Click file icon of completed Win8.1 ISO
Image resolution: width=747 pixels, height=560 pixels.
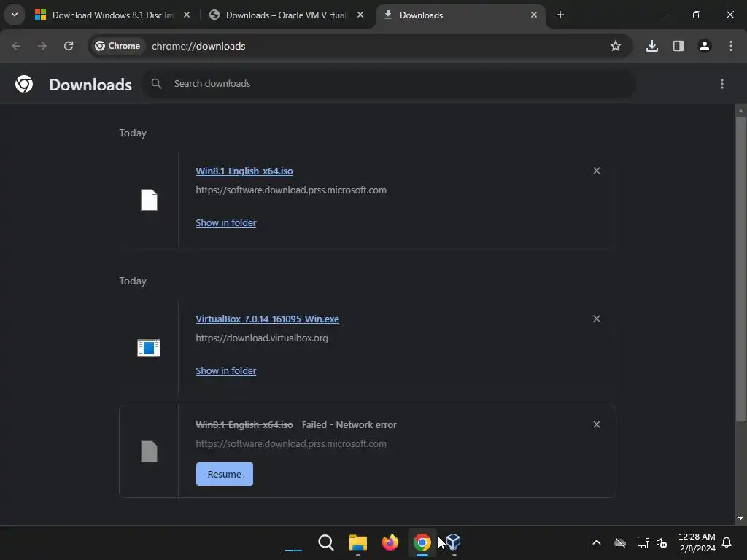149,200
